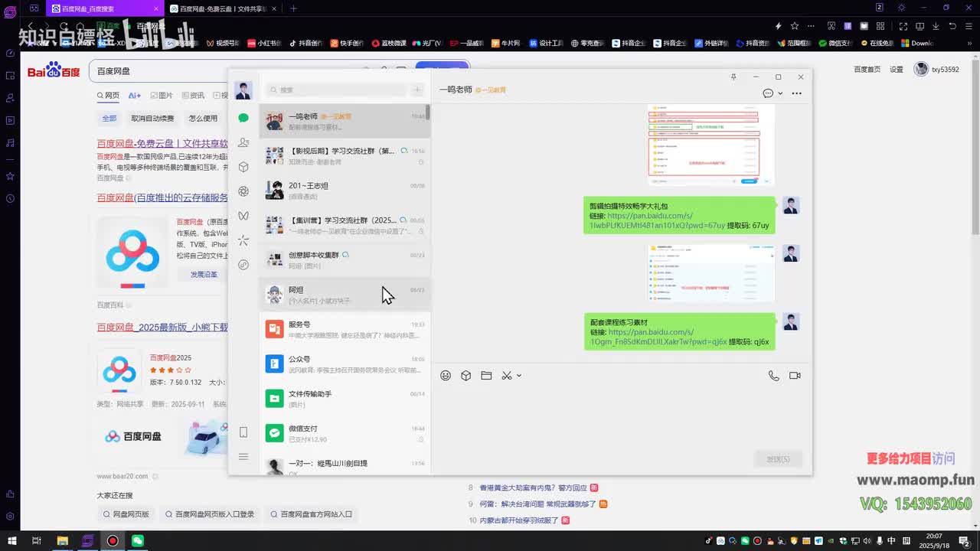980x551 pixels.
Task: Click the send file folder icon
Action: (x=486, y=376)
